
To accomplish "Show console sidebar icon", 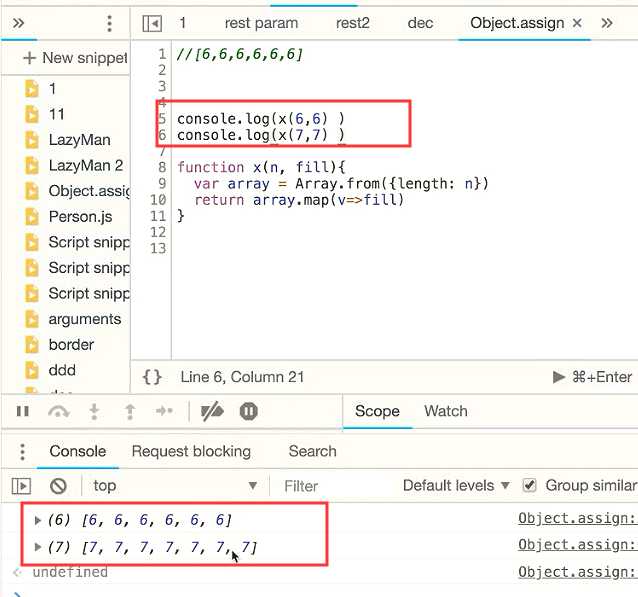I will pyautogui.click(x=21, y=486).
